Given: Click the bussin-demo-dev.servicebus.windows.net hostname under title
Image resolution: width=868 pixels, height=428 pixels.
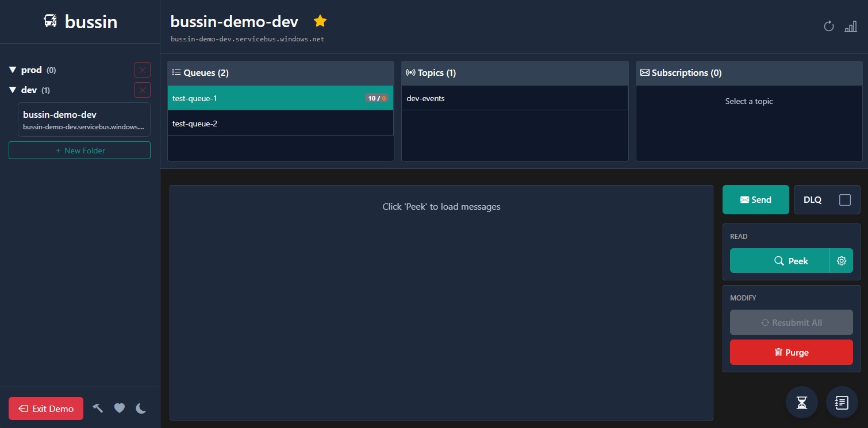Looking at the screenshot, I should click(x=248, y=39).
